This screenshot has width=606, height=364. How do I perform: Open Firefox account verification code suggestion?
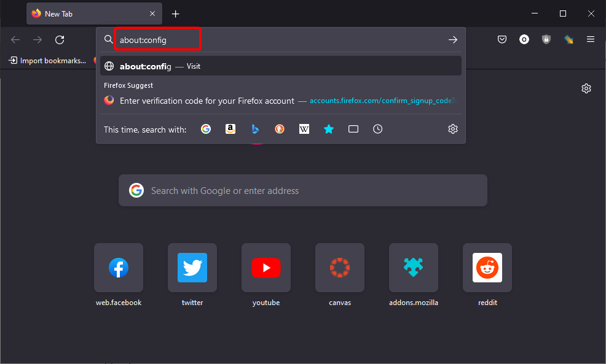point(281,101)
